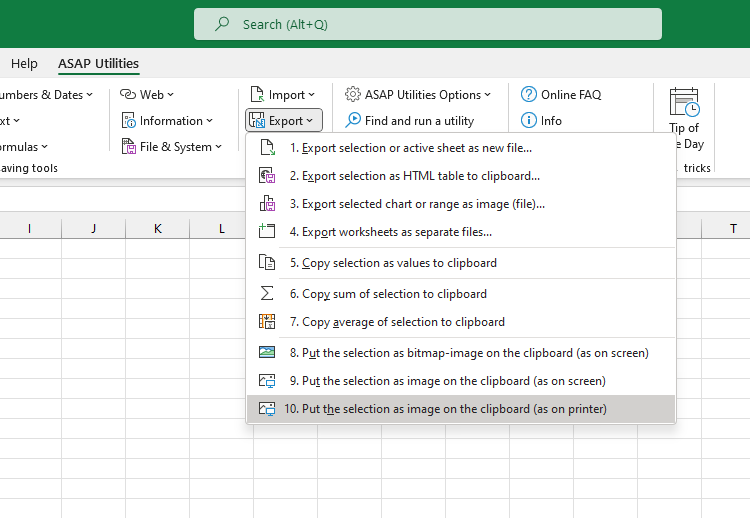Choose Export selection as HTML table to clipboard
The height and width of the screenshot is (518, 750).
point(461,176)
